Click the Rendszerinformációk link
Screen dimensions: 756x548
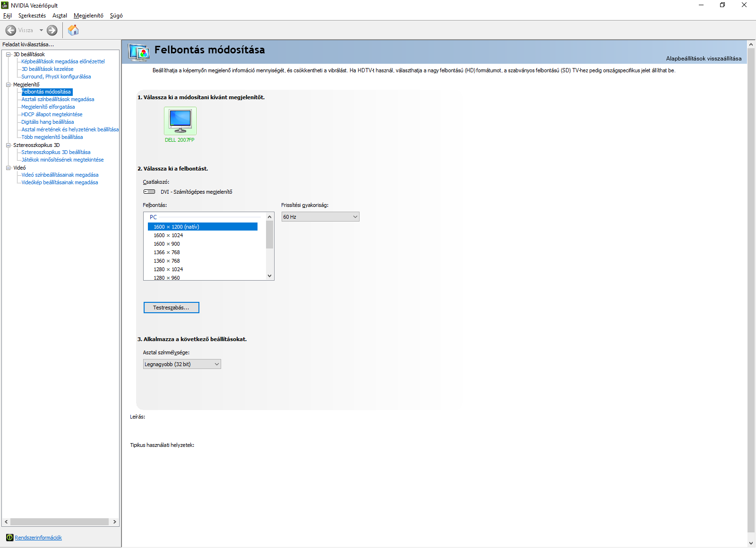(38, 538)
